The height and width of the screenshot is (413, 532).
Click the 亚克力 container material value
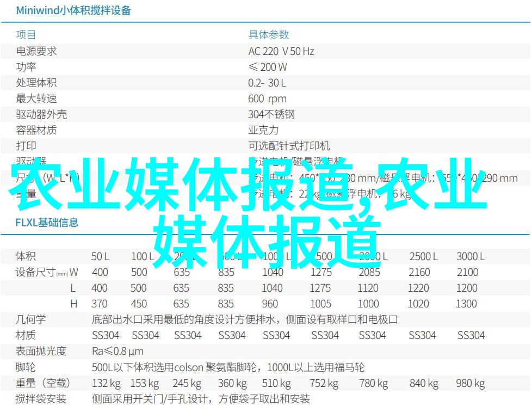pyautogui.click(x=263, y=130)
